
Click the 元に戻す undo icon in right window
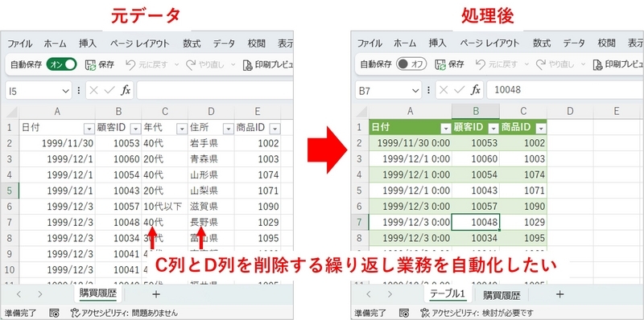480,64
